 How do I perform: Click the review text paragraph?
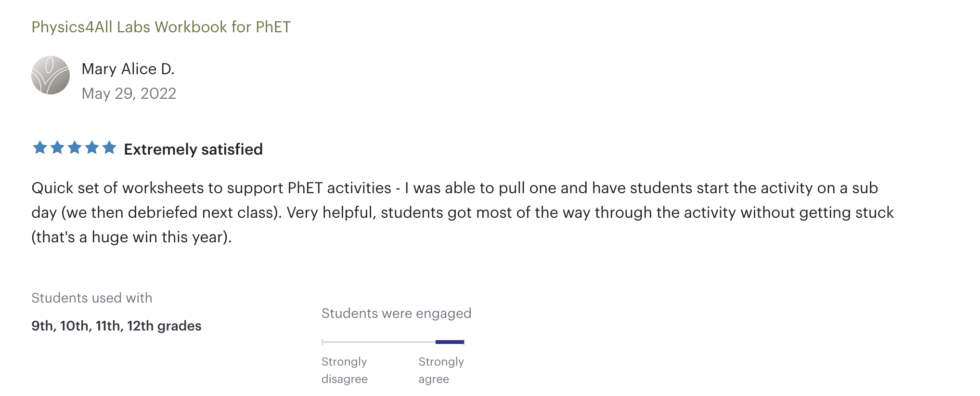tap(463, 212)
